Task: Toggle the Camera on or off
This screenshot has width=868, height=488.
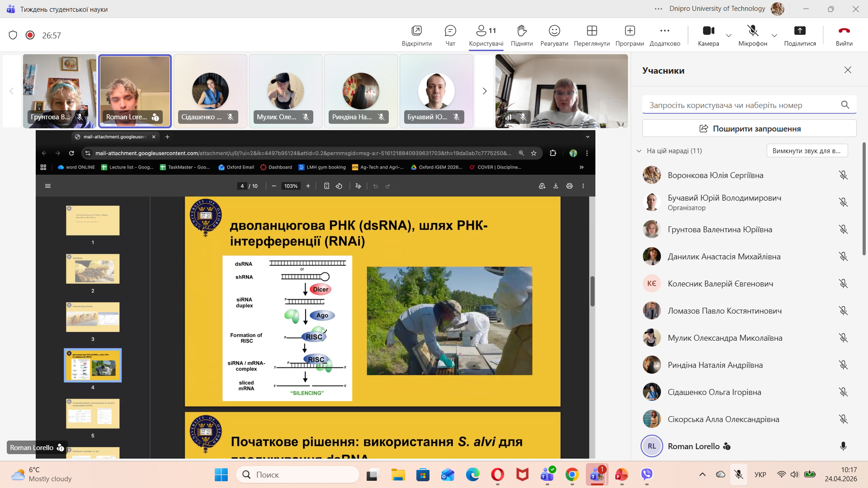Action: point(708,31)
